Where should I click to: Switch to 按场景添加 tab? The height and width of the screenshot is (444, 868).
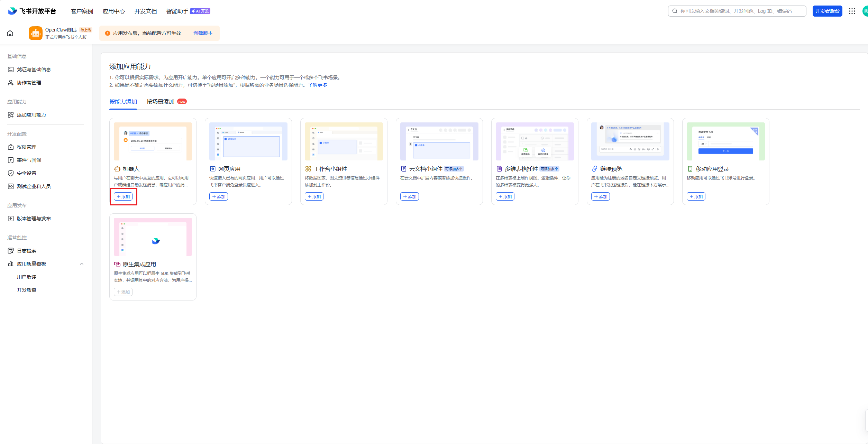coord(161,102)
